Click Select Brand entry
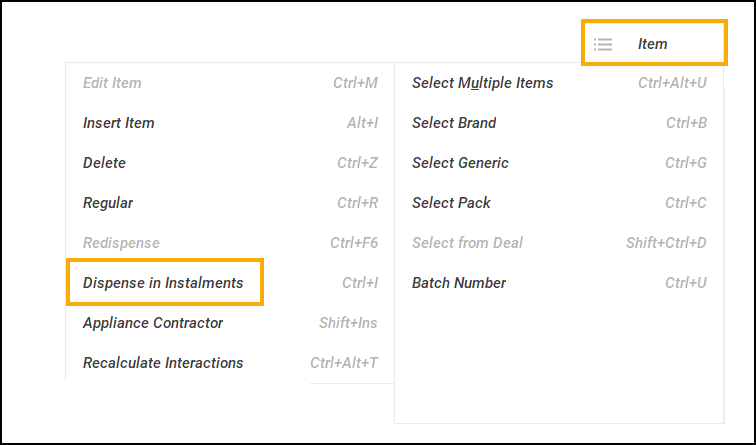Viewport: 756px width, 445px height. [x=454, y=123]
